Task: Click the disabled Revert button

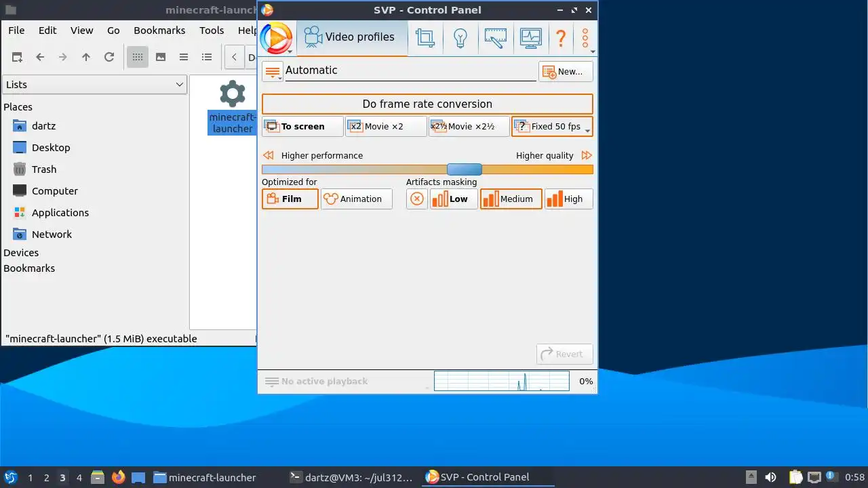Action: [565, 354]
